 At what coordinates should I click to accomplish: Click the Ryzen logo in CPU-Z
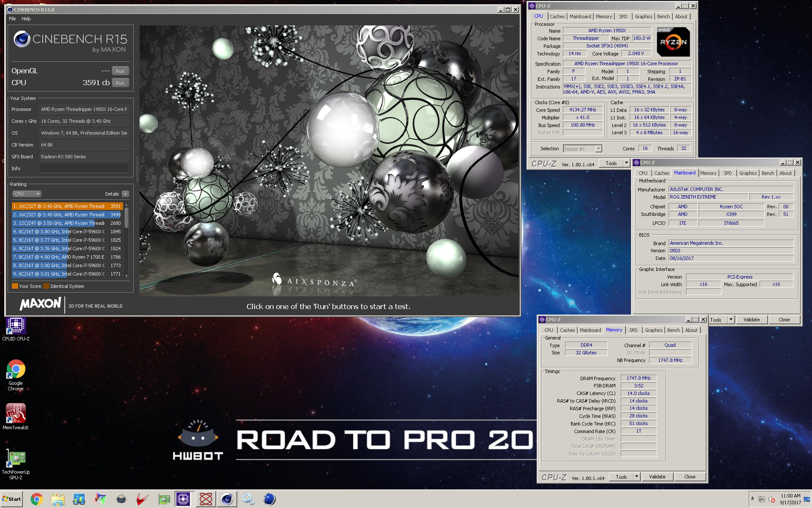coord(673,41)
